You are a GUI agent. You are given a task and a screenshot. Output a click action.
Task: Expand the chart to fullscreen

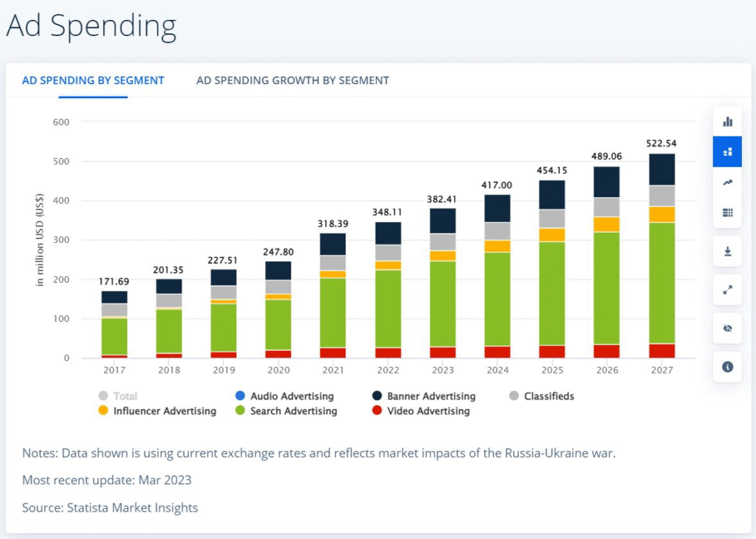point(727,290)
